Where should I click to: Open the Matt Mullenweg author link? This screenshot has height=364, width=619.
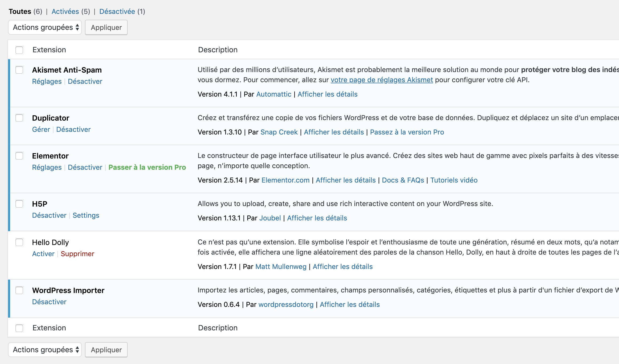click(281, 267)
